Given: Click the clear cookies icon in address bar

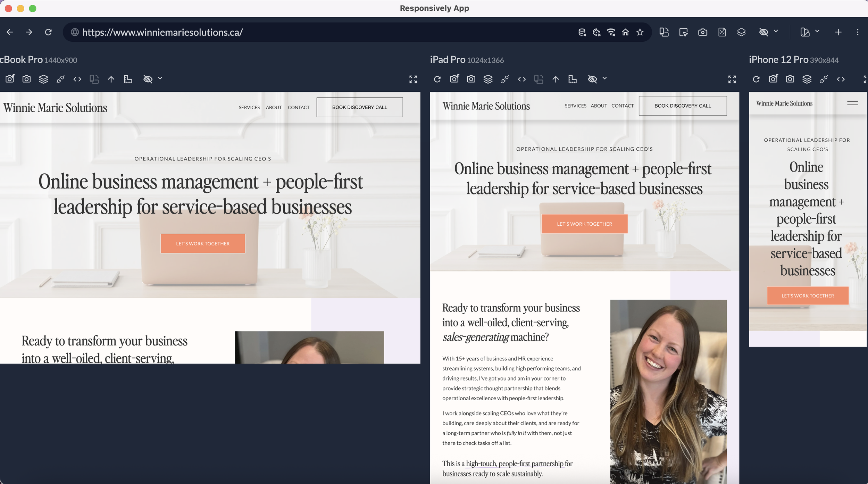Looking at the screenshot, I should (596, 32).
